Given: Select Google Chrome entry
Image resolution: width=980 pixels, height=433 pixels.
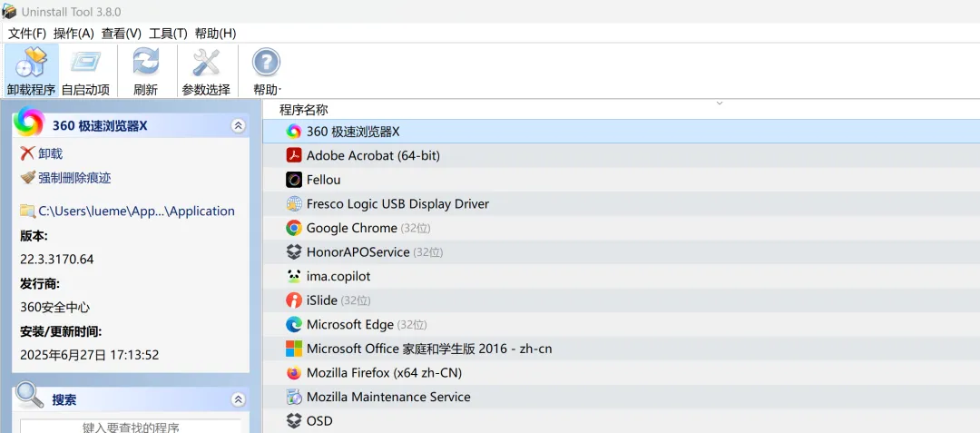Looking at the screenshot, I should click(x=622, y=228).
